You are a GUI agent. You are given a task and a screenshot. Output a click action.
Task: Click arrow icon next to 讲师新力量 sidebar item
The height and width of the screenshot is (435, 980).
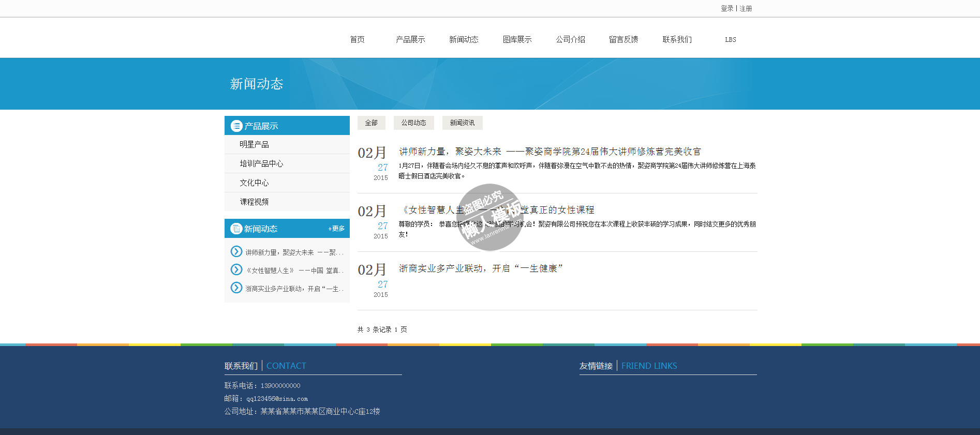(x=236, y=251)
